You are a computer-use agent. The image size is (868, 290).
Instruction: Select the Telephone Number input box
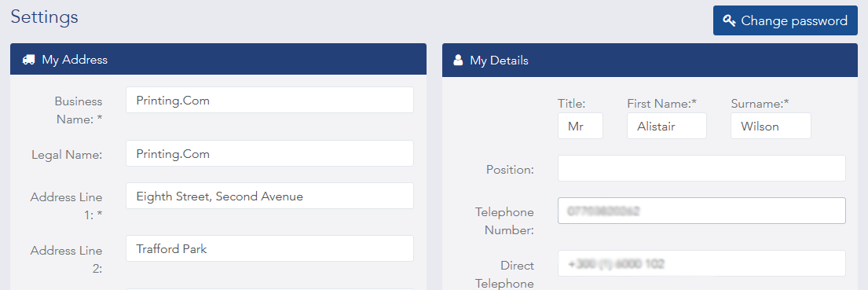coord(701,211)
